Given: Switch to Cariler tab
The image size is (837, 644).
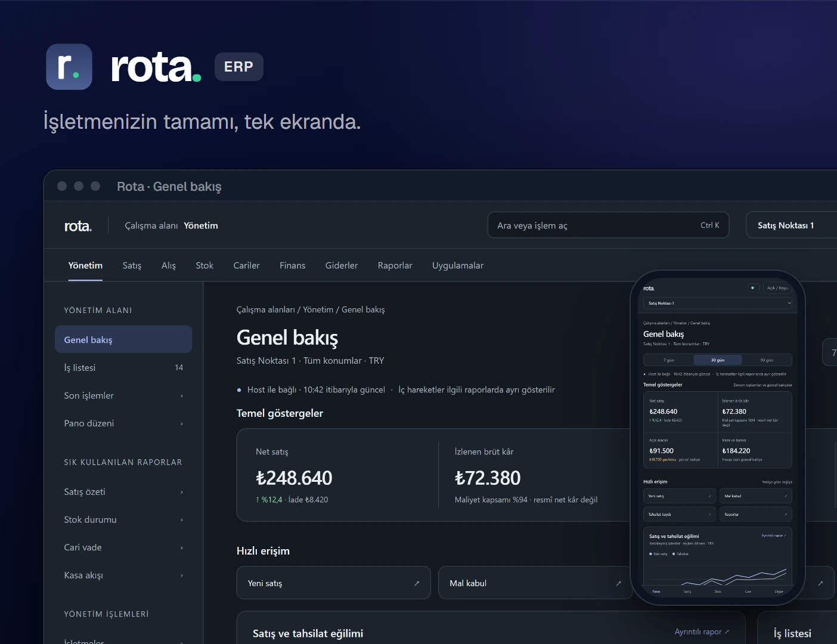Looking at the screenshot, I should (246, 265).
